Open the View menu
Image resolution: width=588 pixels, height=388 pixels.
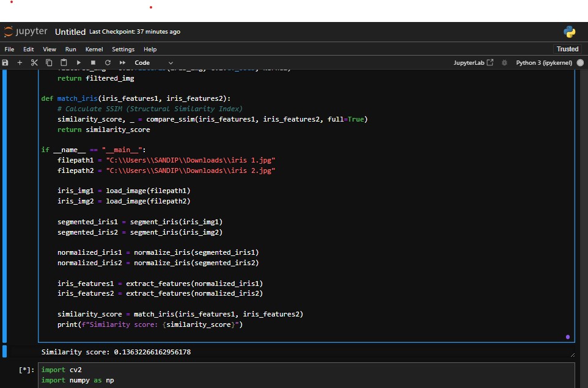(50, 49)
